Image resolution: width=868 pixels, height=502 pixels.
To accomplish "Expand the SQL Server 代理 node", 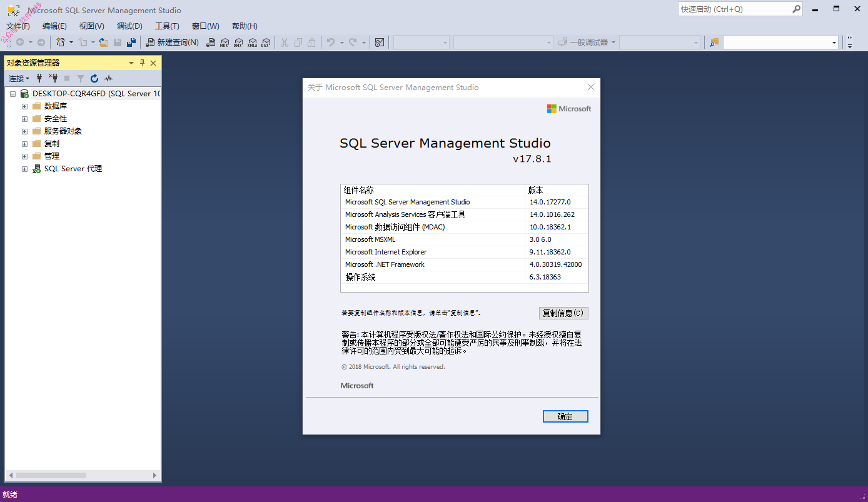I will 24,169.
